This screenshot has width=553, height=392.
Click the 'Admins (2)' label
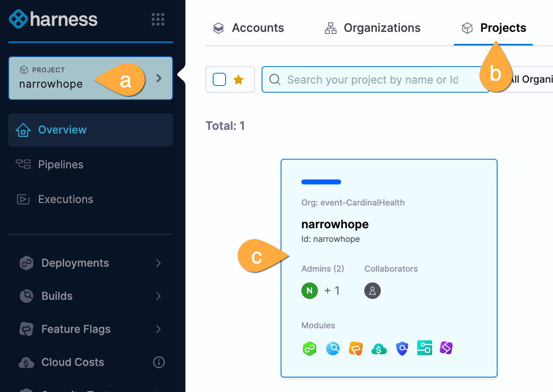[323, 269]
